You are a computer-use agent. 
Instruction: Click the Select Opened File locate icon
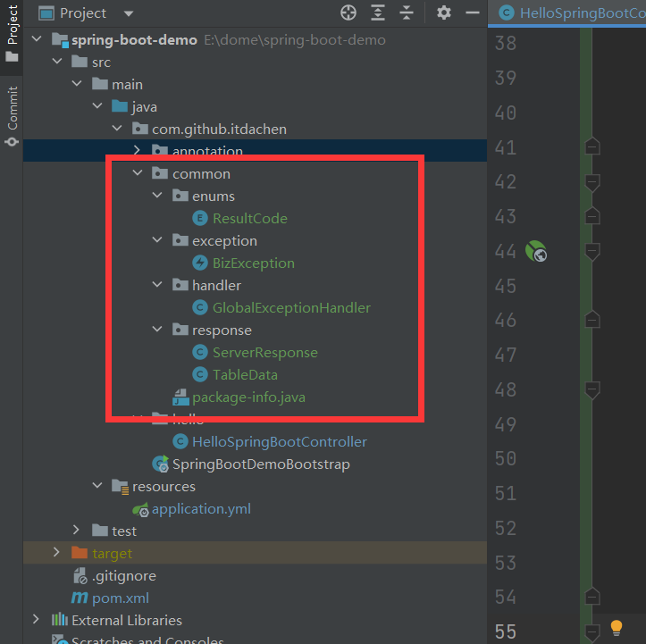click(x=348, y=13)
